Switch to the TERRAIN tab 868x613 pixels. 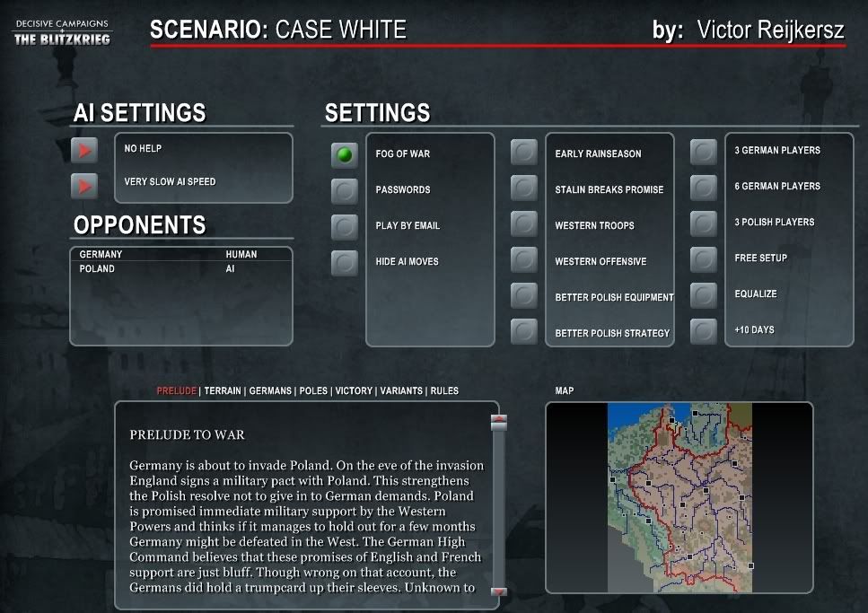pyautogui.click(x=223, y=390)
